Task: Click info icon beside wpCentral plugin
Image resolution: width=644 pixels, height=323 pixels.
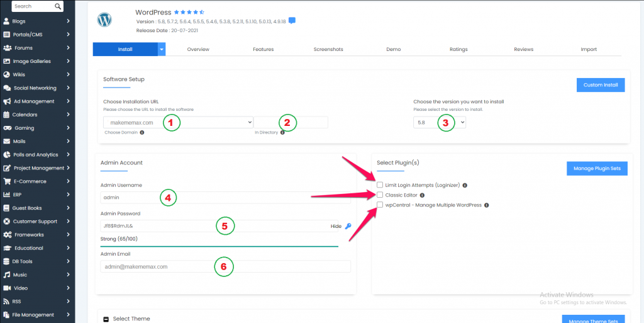Action: pyautogui.click(x=486, y=205)
